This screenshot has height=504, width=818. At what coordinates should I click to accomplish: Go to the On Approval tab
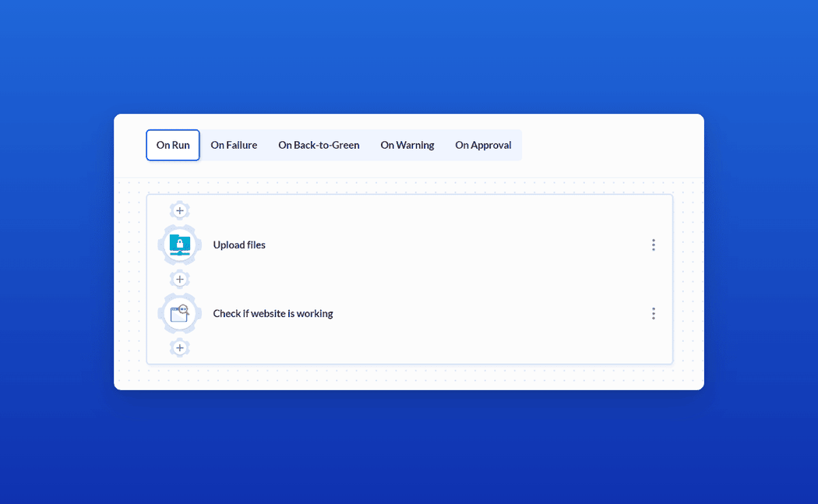[483, 145]
